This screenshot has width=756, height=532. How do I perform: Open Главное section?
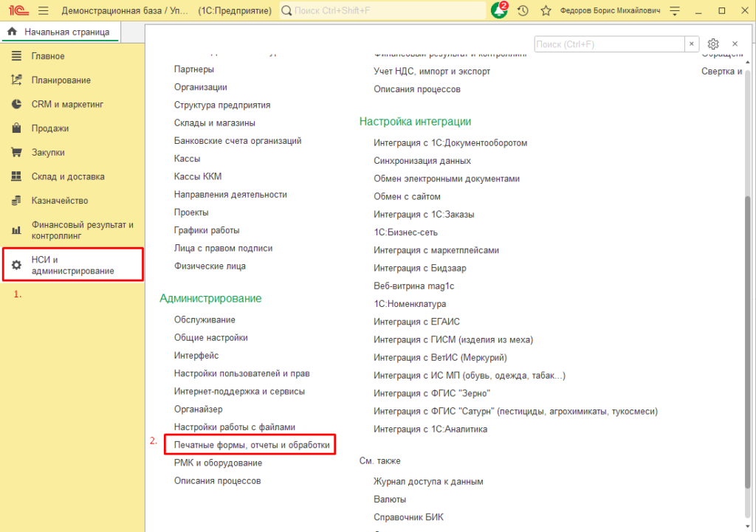[x=72, y=56]
